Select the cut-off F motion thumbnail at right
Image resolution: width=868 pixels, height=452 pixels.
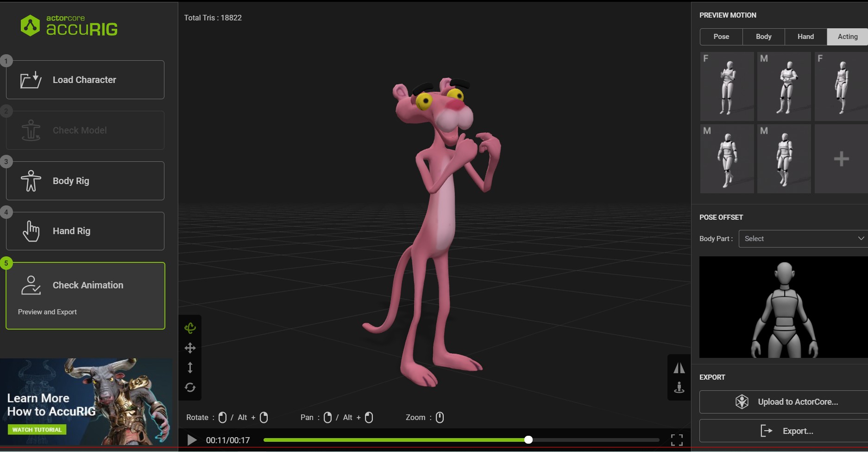(x=841, y=86)
